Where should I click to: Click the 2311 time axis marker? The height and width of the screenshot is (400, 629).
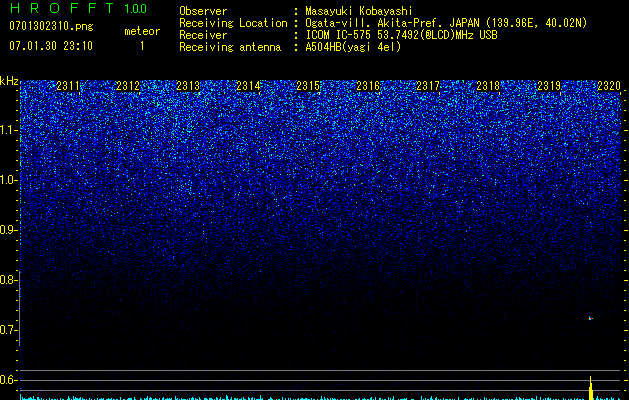pyautogui.click(x=68, y=85)
